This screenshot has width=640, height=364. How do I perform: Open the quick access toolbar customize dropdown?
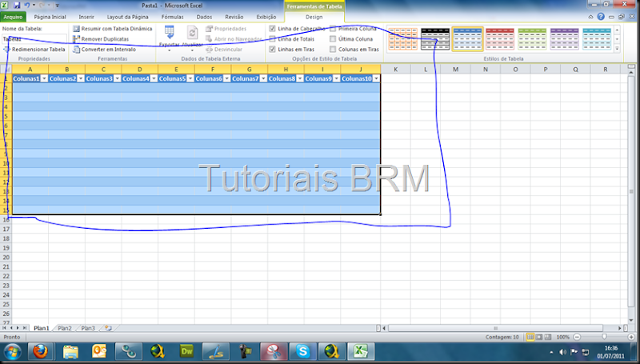tap(57, 6)
